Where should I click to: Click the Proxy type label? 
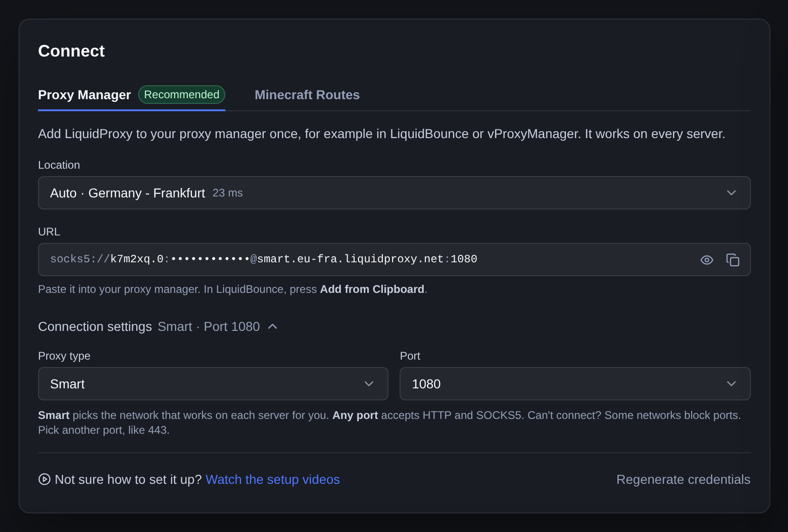(x=64, y=356)
